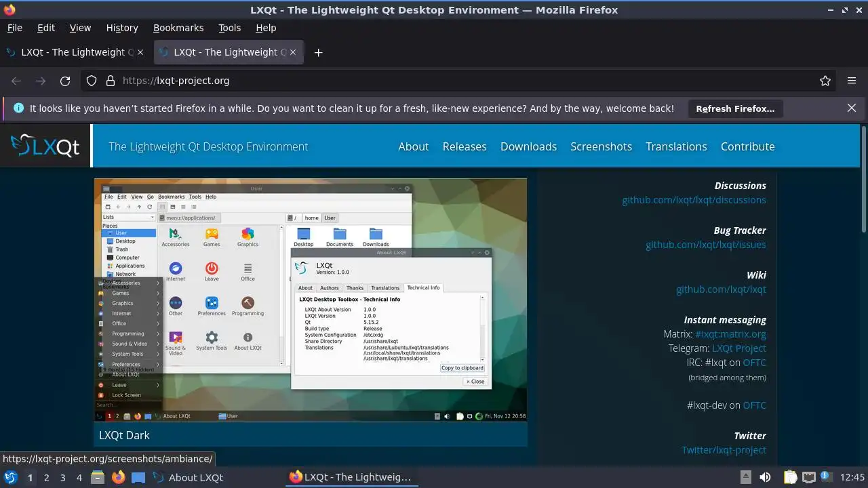868x488 pixels.
Task: Open the Bookmarks menu
Action: [x=178, y=28]
